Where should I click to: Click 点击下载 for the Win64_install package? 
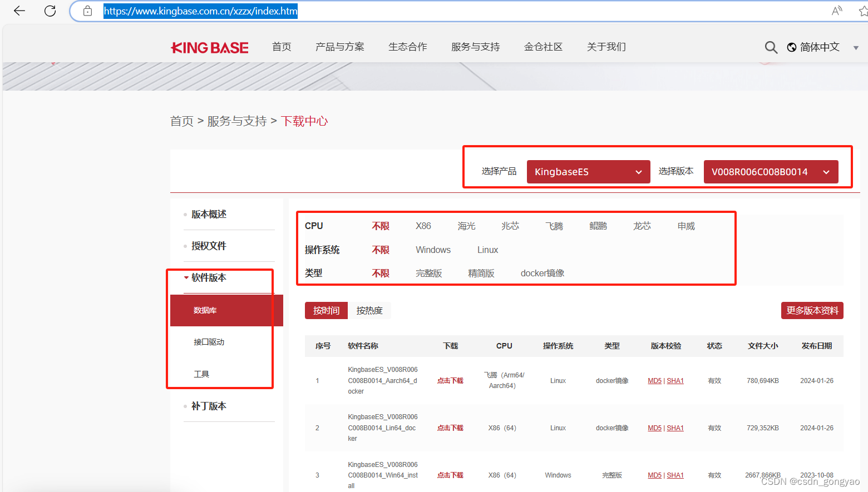point(450,475)
